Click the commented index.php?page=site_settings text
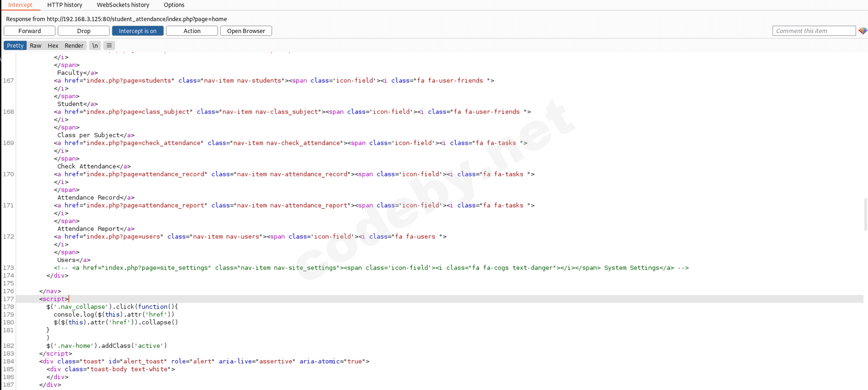Screen dimensions: 868x390 tap(156, 267)
